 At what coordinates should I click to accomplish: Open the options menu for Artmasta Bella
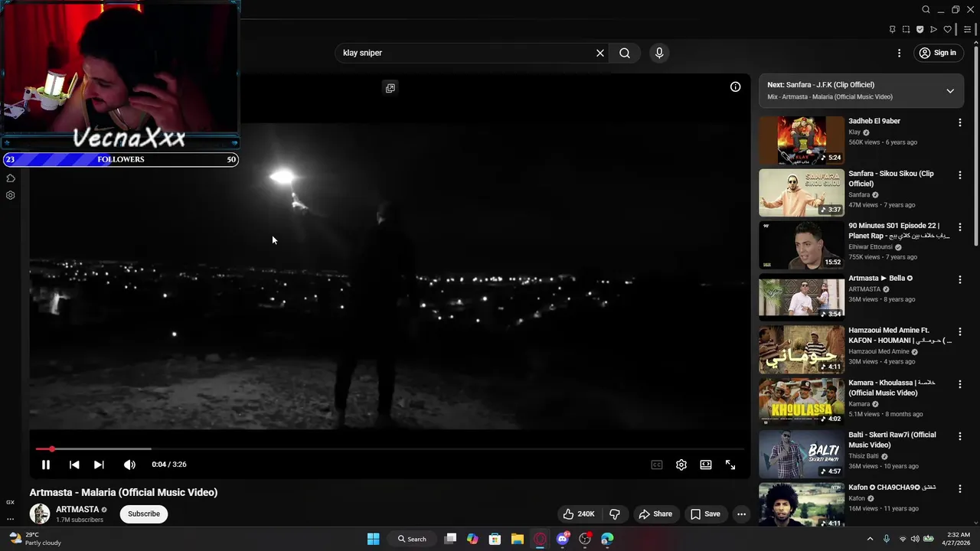(x=960, y=279)
